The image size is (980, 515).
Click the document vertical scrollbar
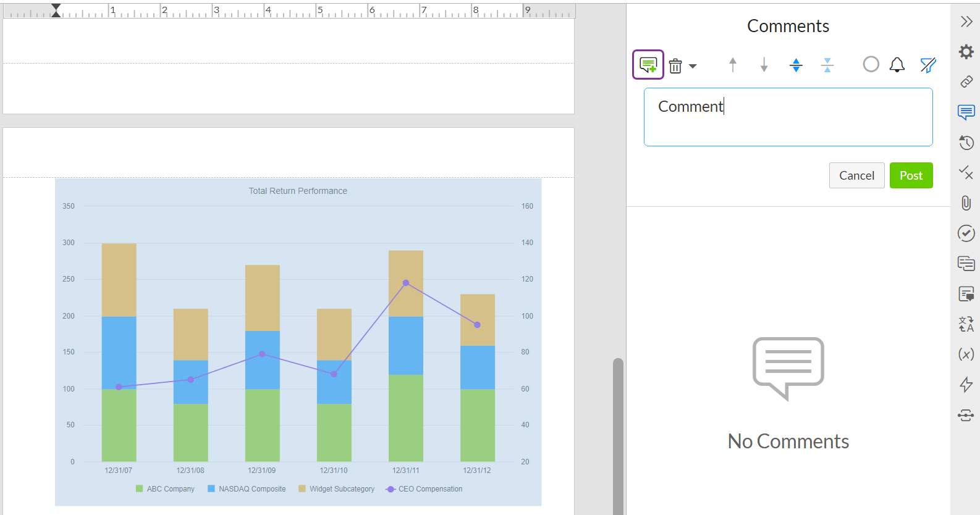coord(618,436)
